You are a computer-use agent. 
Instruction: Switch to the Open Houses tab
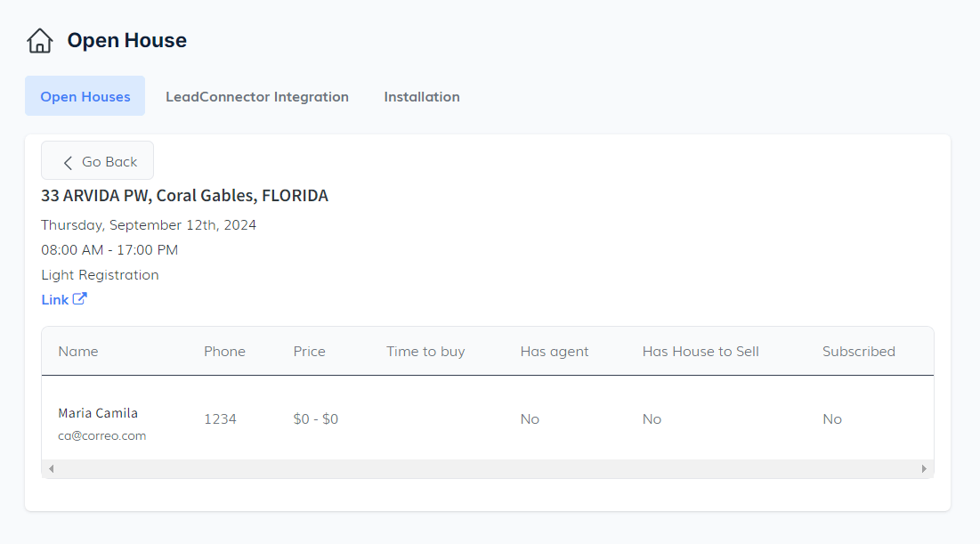pos(85,96)
